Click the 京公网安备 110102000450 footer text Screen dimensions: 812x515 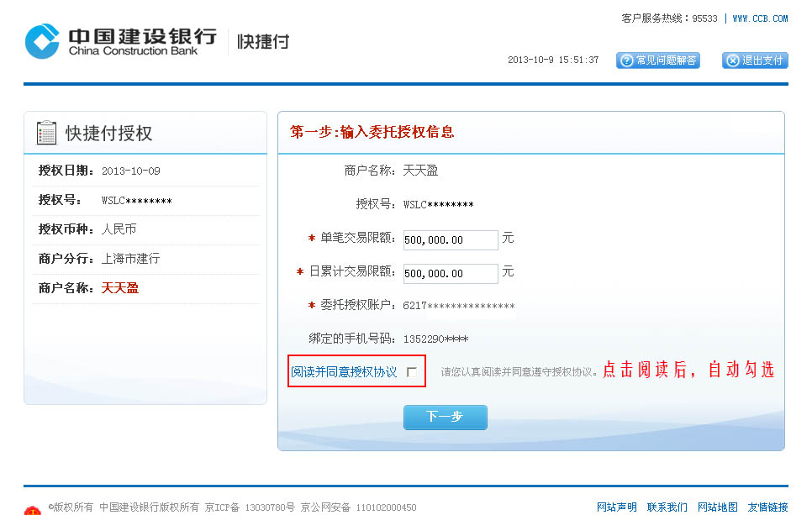coord(358,507)
